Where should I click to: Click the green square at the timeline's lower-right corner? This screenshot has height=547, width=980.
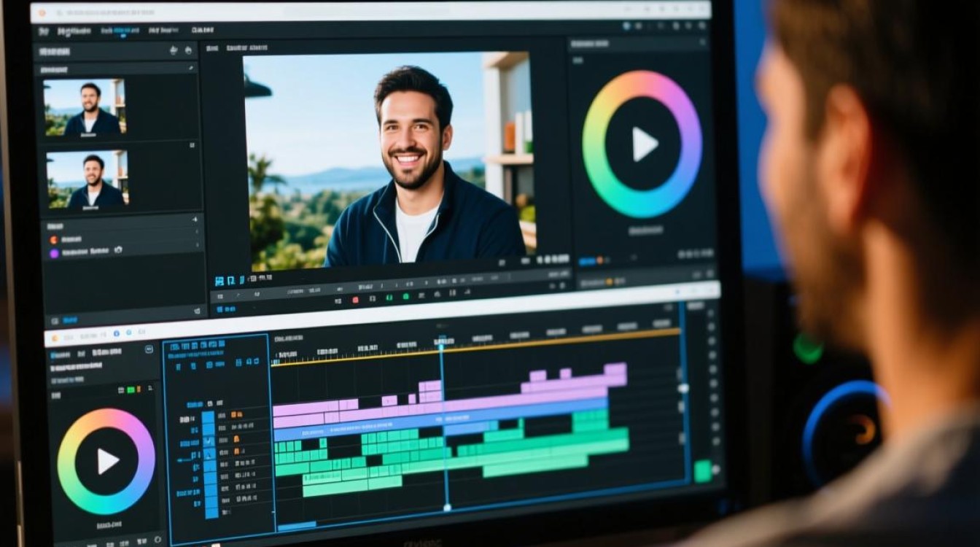click(x=703, y=471)
